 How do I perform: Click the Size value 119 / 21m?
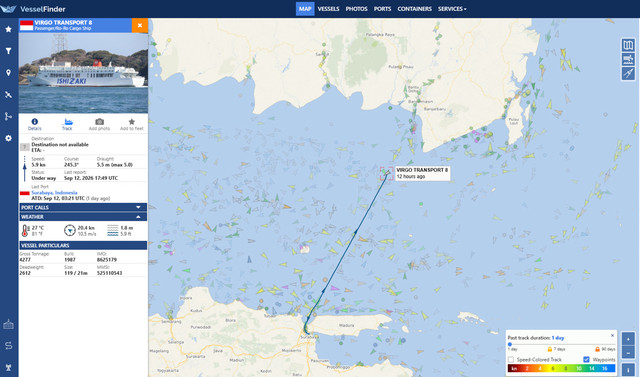76,273
